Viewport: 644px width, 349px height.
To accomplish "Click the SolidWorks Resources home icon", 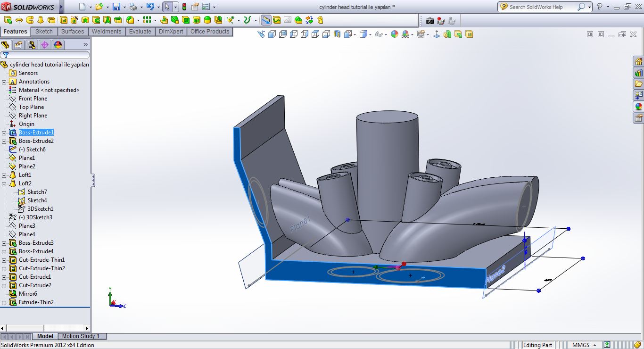I will pos(638,61).
